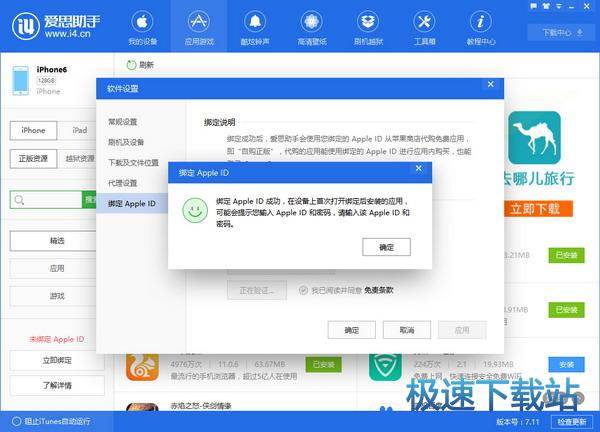Click the 赤焰之怒-侠剑情缘 app title
The image size is (600, 432).
pos(201,406)
